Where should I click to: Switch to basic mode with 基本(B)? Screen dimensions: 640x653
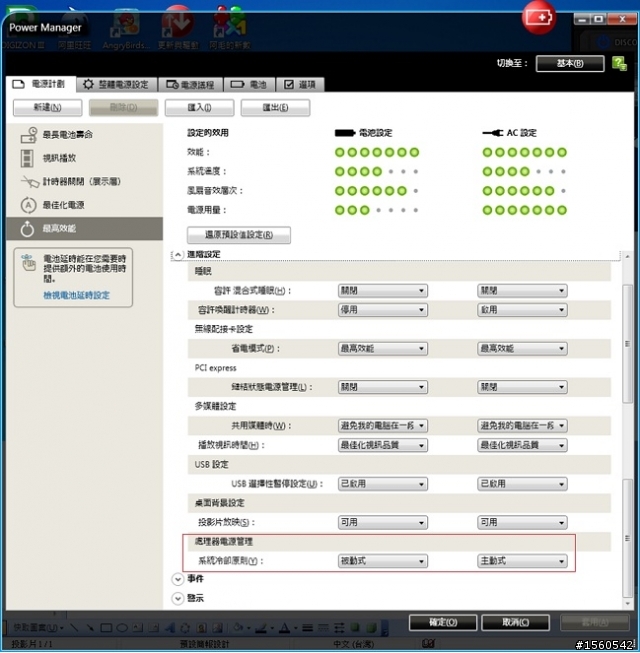570,63
